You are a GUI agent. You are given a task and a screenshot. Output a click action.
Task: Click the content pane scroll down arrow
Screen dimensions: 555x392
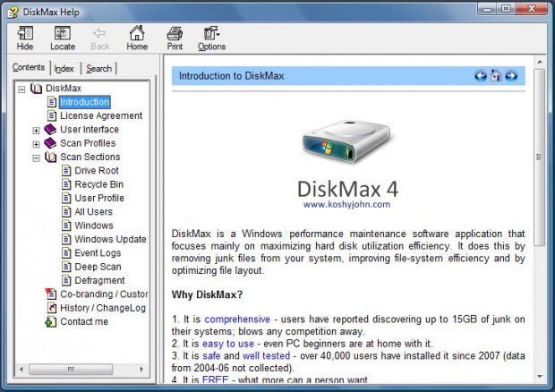(x=540, y=377)
